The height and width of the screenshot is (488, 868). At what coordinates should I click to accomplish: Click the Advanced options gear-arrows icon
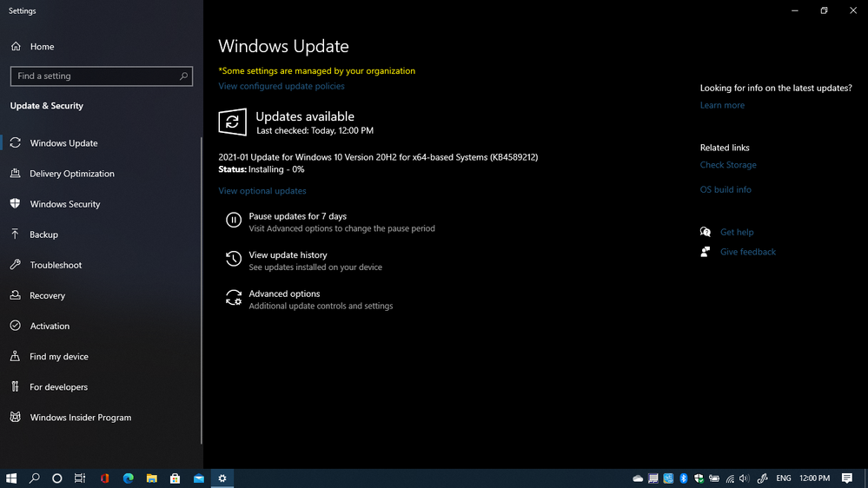234,298
